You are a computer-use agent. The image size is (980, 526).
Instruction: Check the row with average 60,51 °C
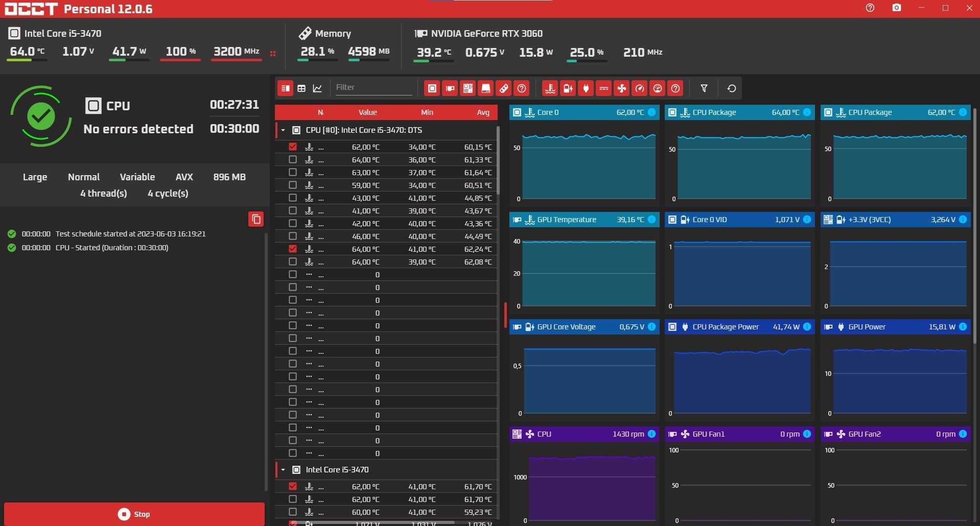(x=293, y=185)
